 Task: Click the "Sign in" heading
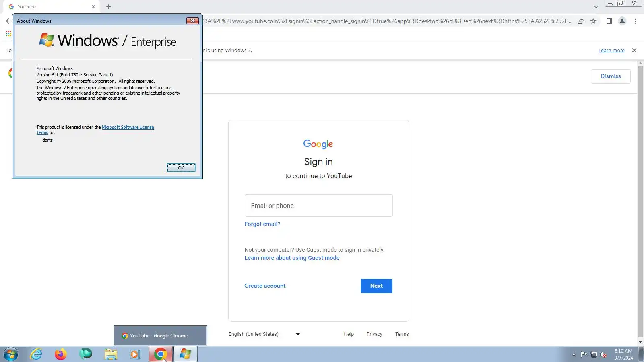[318, 162]
